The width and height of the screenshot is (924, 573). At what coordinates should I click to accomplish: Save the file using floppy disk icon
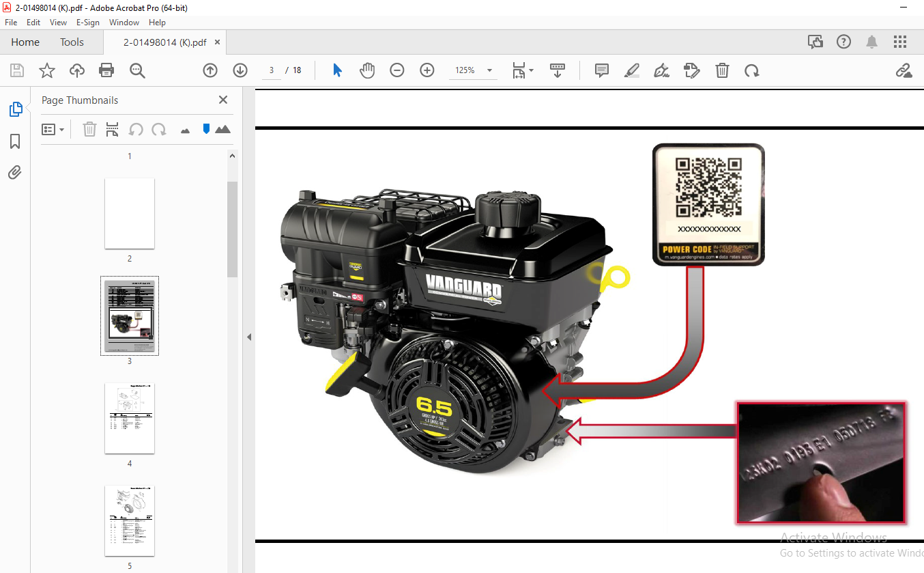click(17, 70)
